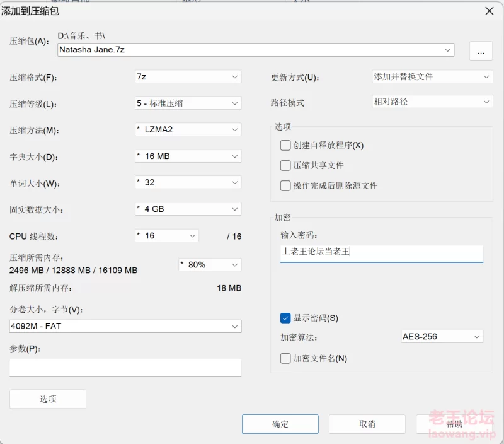Viewport: 504px width, 444px height.
Task: Expand the memory usage 80% dropdown
Action: click(x=210, y=265)
